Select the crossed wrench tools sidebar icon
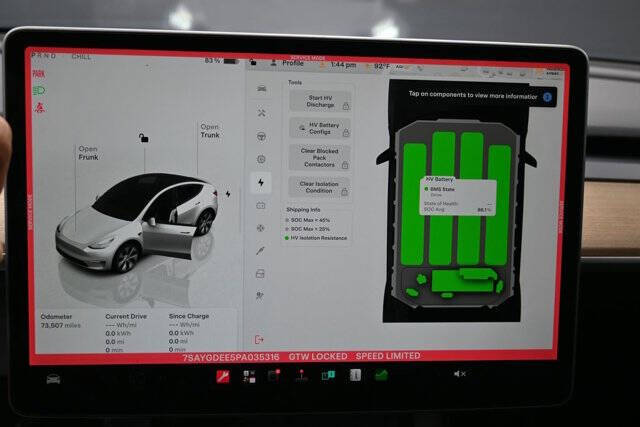 (262, 113)
